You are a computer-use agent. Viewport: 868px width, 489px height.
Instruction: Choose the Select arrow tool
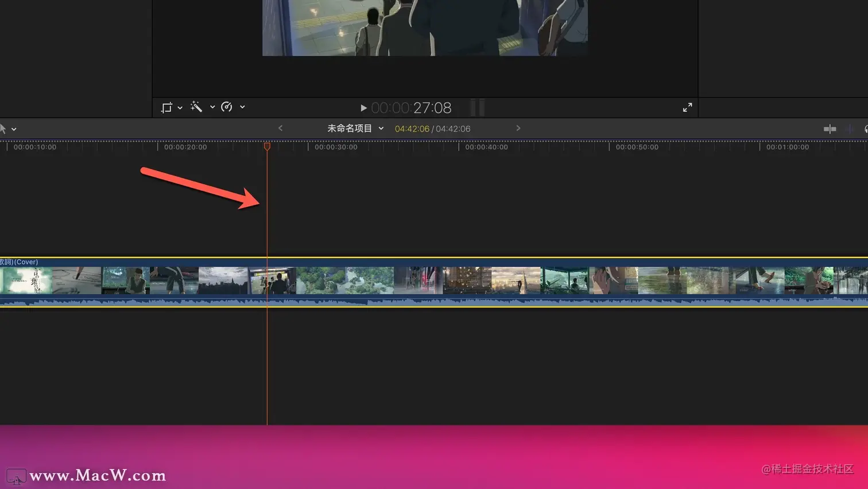click(x=3, y=129)
